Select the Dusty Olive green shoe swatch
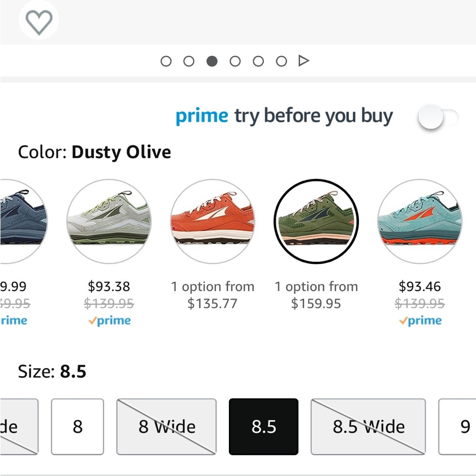This screenshot has width=476, height=476. (x=316, y=221)
